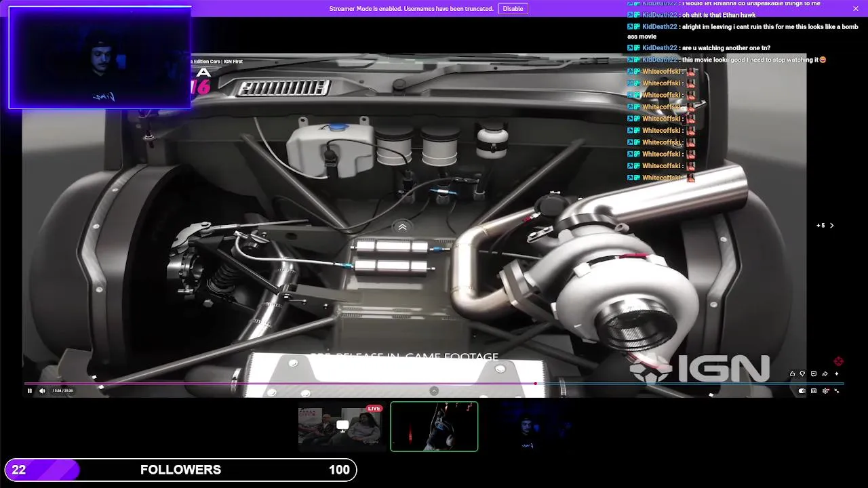Click the sparkle icon beside share
This screenshot has height=488, width=868.
pyautogui.click(x=836, y=373)
